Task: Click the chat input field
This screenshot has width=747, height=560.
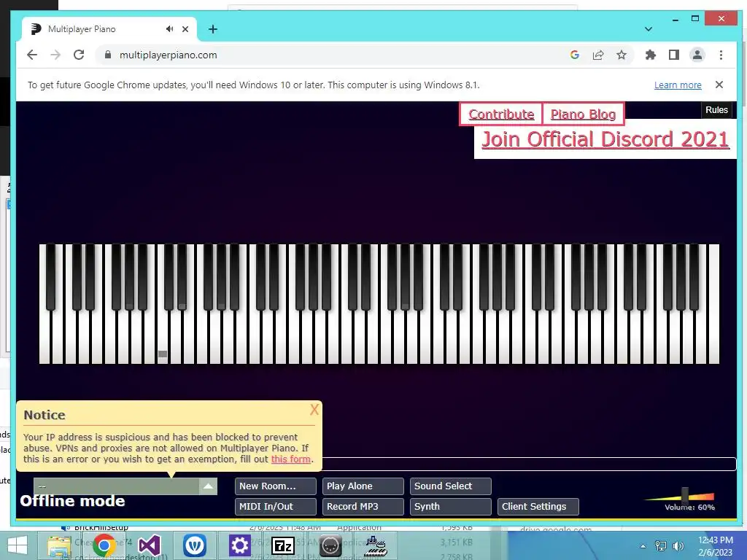Action: (x=529, y=464)
